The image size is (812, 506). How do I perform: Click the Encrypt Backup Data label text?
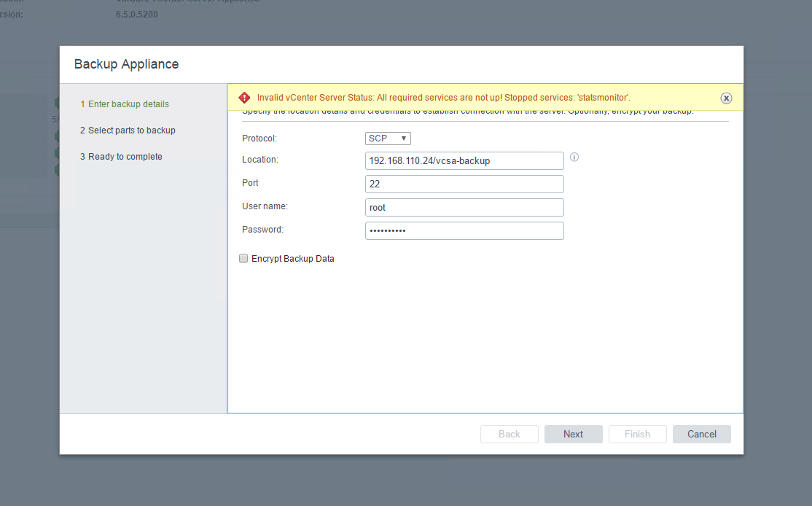[x=292, y=258]
